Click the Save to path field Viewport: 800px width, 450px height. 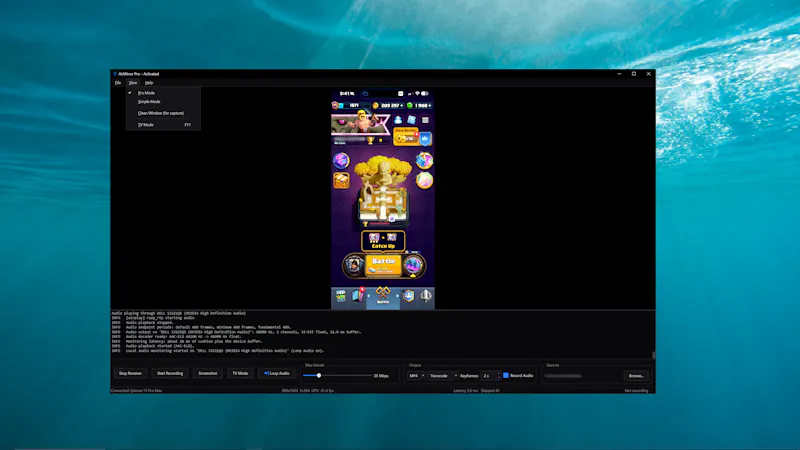click(x=583, y=376)
